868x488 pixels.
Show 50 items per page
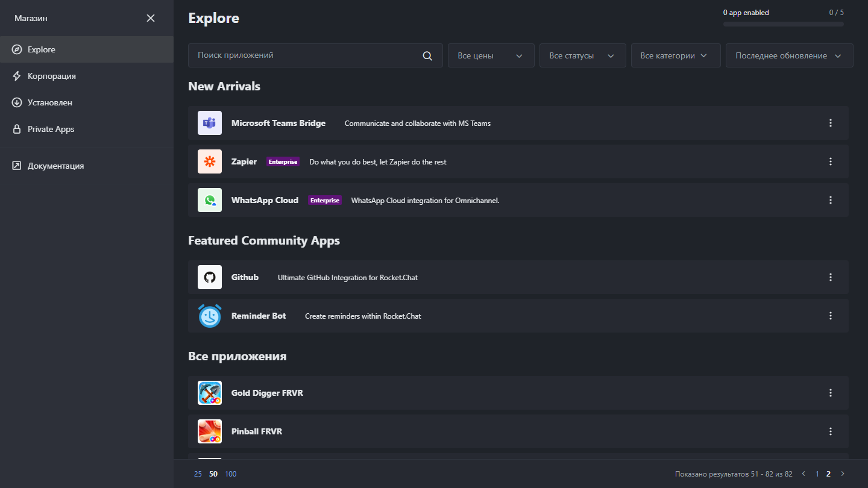(213, 474)
